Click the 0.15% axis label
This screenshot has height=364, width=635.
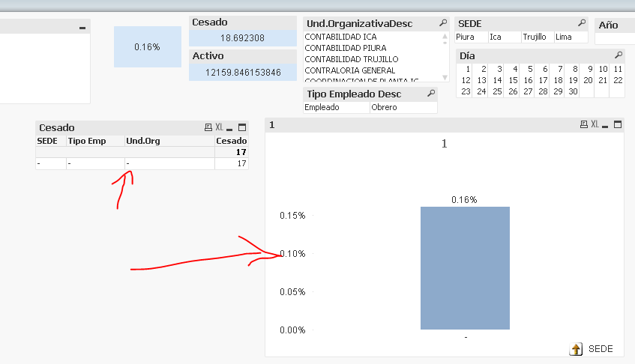pos(292,216)
